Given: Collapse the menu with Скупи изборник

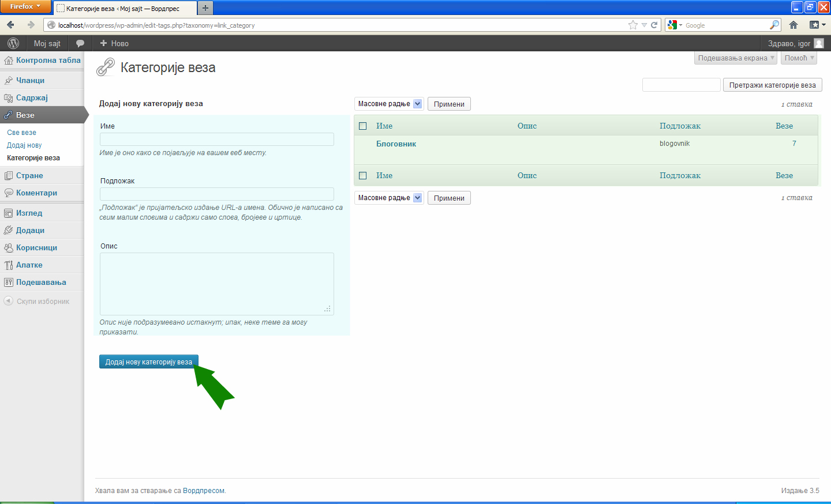Looking at the screenshot, I should (x=37, y=301).
